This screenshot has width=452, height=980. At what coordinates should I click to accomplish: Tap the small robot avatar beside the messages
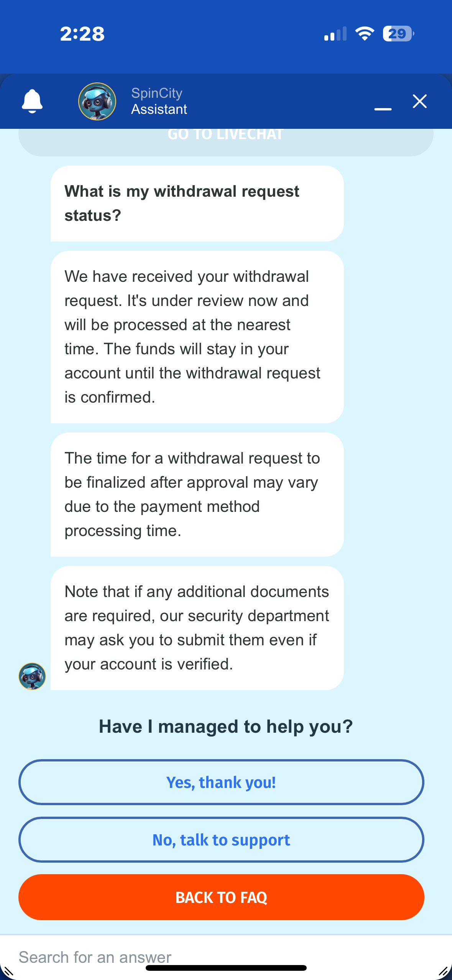tap(32, 676)
